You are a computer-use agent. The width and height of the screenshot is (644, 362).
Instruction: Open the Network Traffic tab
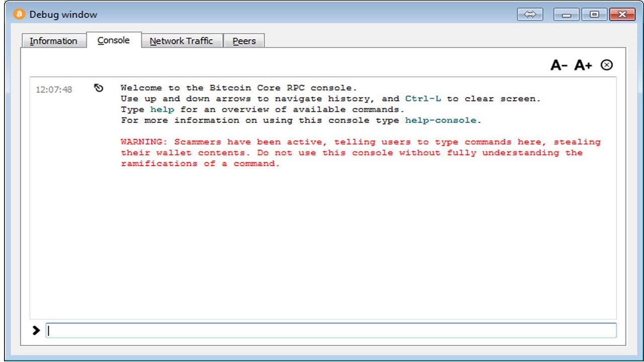[x=182, y=41]
